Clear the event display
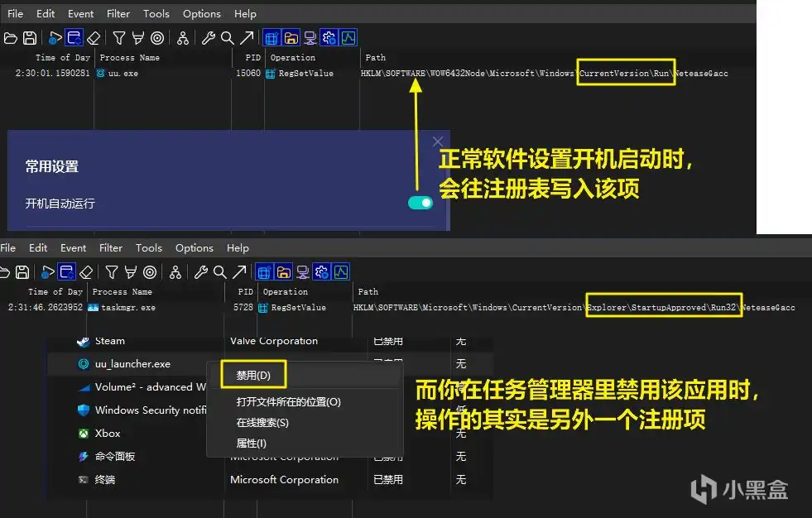Screen dimensions: 812x518 (x=93, y=37)
